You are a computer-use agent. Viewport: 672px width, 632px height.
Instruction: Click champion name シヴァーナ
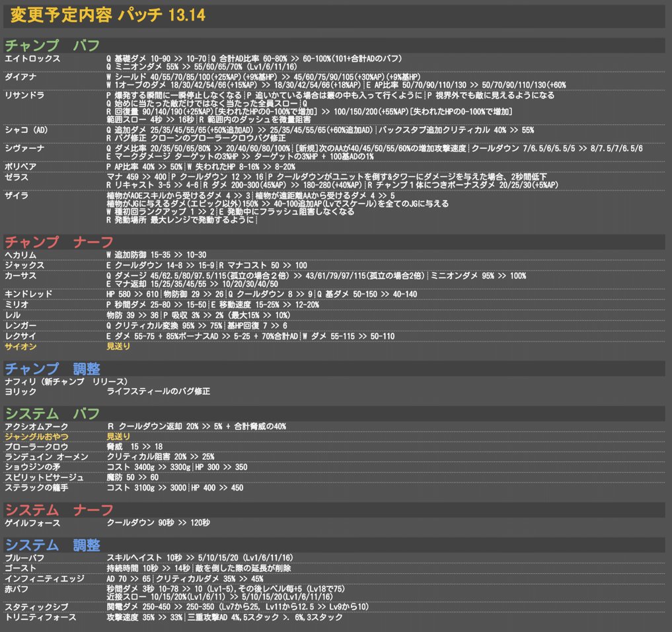[24, 148]
